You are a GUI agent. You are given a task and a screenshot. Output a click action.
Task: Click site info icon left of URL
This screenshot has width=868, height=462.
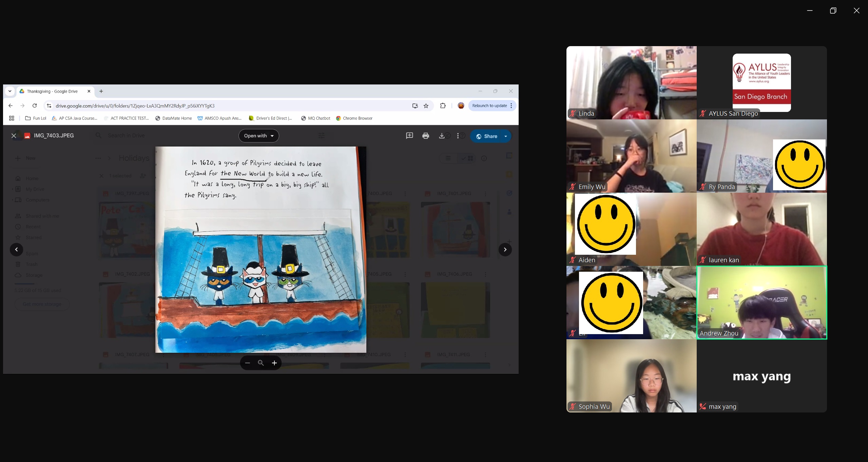49,106
